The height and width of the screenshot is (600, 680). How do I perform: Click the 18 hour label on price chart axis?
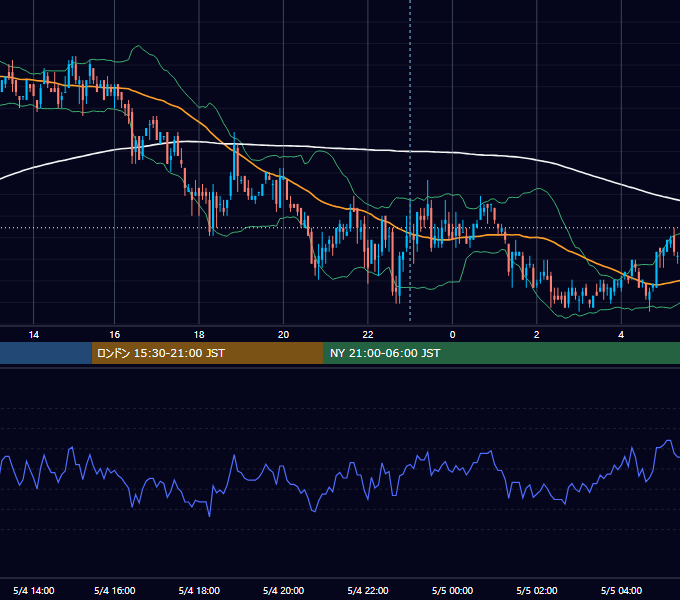pyautogui.click(x=199, y=335)
